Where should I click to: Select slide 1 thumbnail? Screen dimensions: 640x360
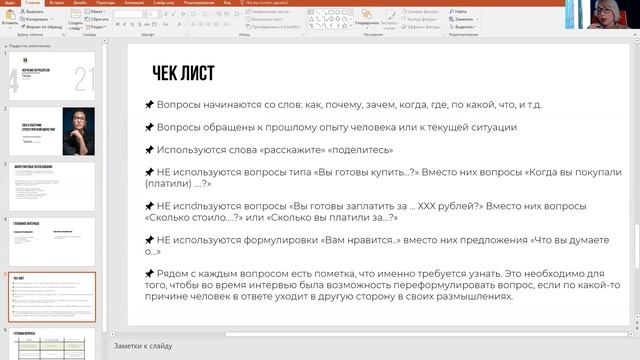pos(52,76)
